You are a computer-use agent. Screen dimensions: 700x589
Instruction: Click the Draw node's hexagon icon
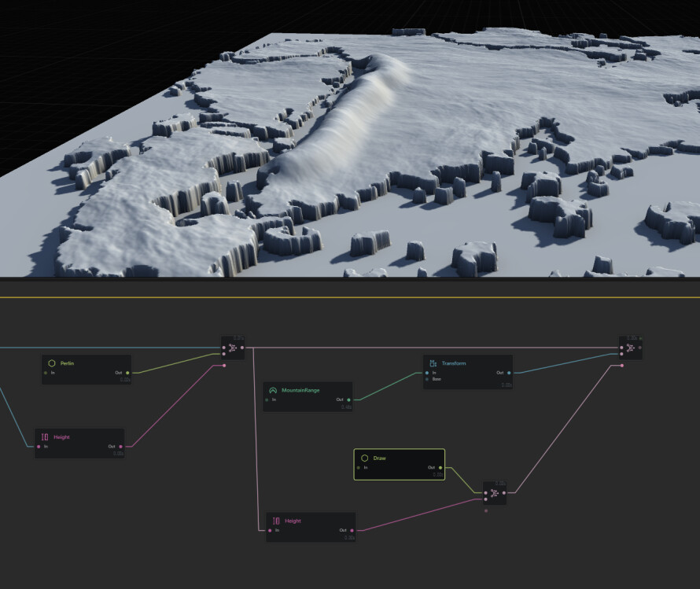(x=365, y=458)
